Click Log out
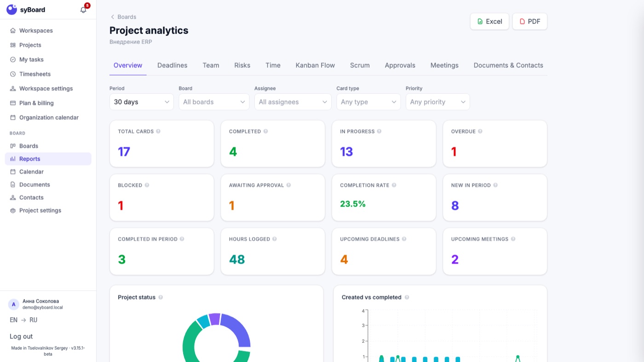This screenshot has width=644, height=362. [21, 337]
